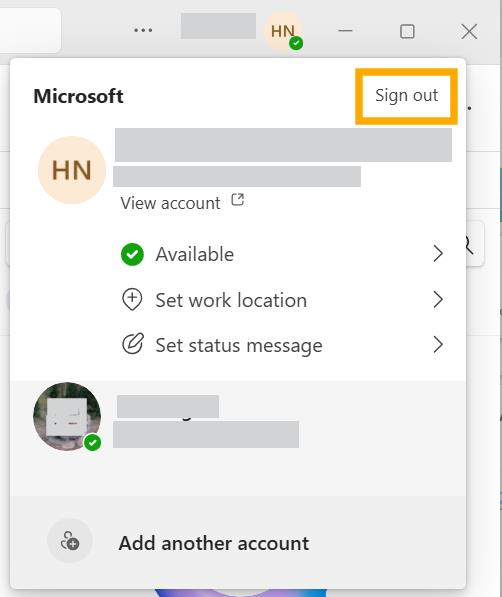Click the Microsoft organization heading
The height and width of the screenshot is (597, 502).
pos(78,96)
